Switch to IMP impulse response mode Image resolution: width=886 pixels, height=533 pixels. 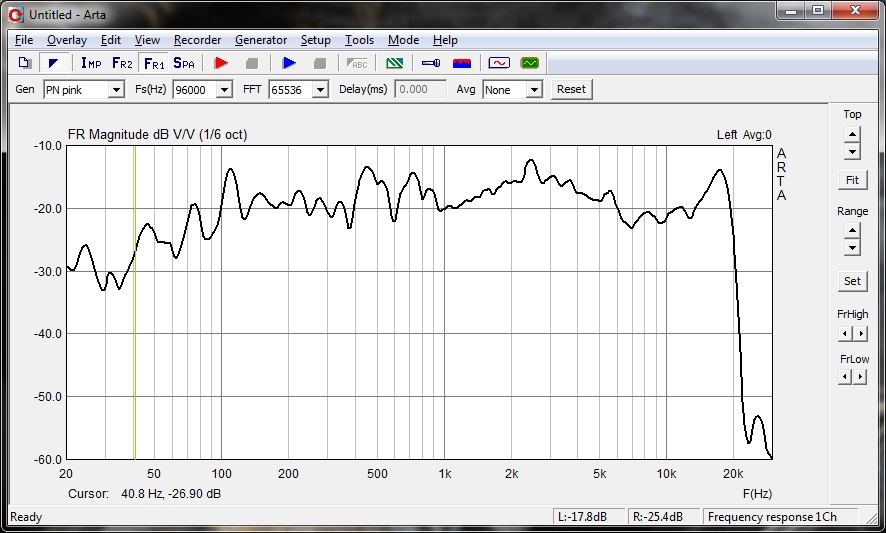point(91,63)
